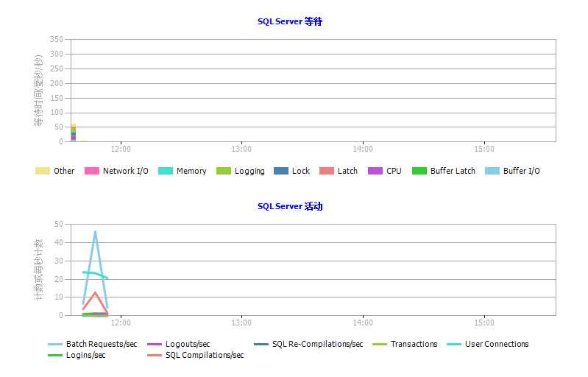Click the Logging legend label

click(x=249, y=172)
